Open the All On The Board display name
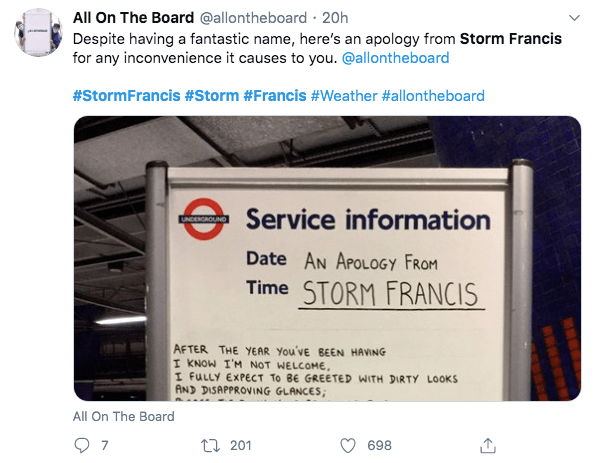 point(133,18)
